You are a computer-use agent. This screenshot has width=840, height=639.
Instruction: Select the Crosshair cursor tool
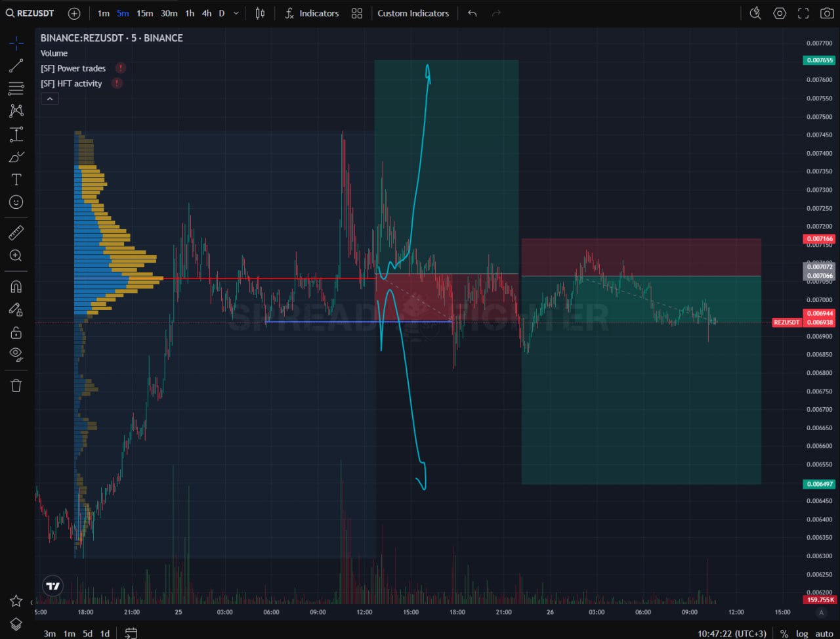pyautogui.click(x=16, y=43)
